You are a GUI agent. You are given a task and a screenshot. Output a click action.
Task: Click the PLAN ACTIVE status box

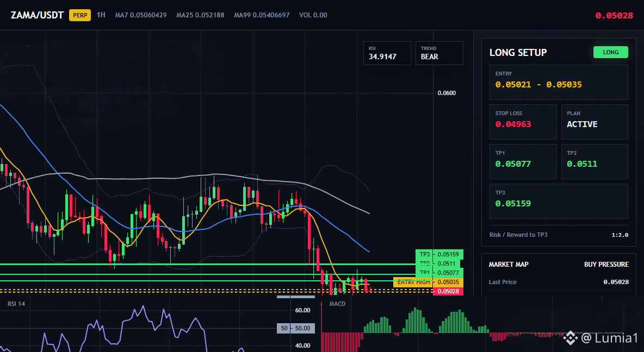[x=595, y=122]
